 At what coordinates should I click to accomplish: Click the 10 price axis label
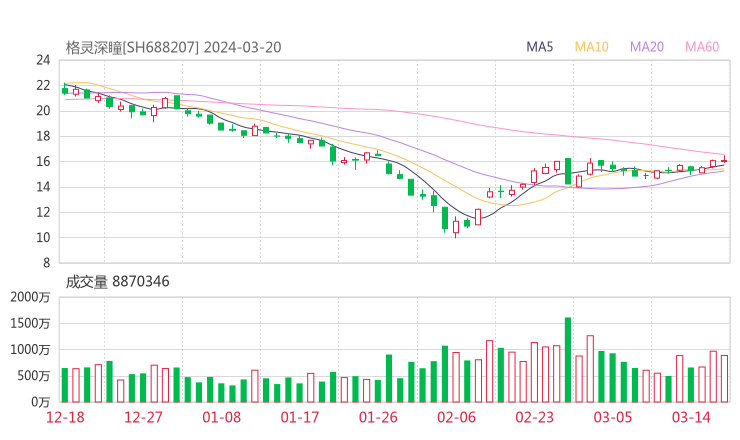click(43, 238)
